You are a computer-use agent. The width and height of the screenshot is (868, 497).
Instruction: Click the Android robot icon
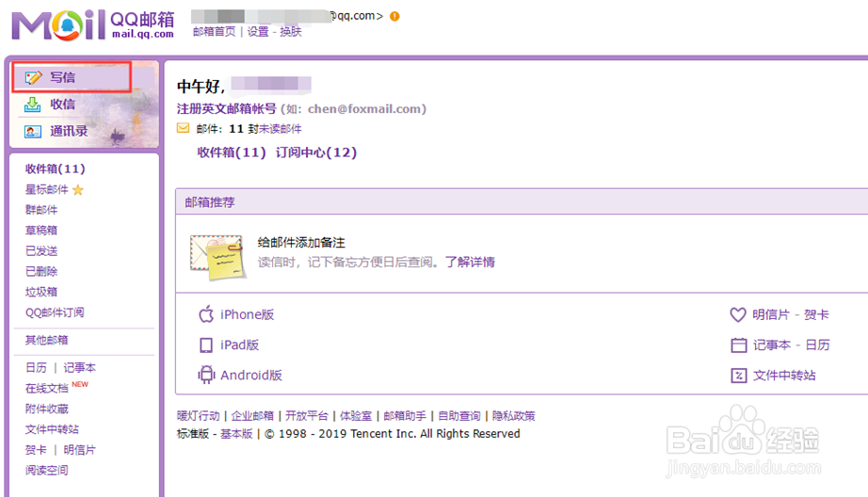[206, 375]
